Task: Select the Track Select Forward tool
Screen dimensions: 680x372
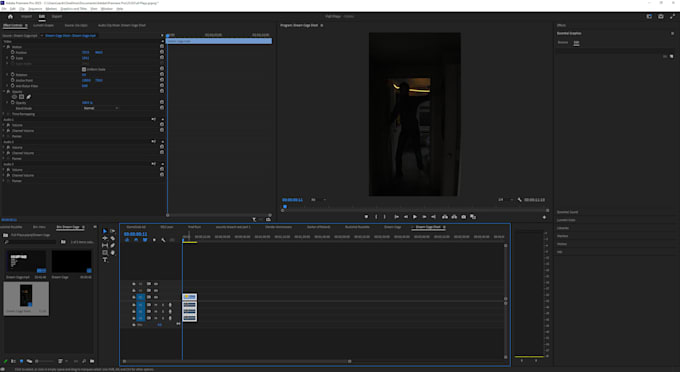Action: click(x=113, y=231)
